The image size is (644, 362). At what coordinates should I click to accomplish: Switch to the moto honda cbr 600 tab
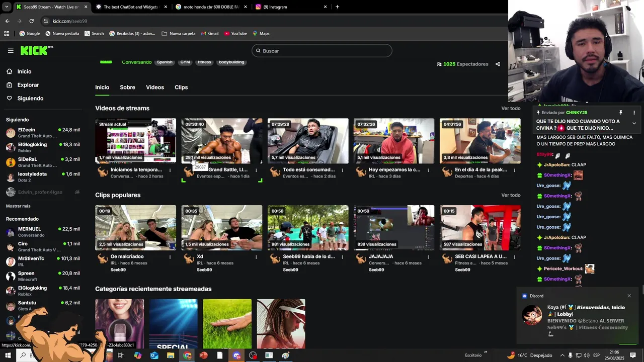[x=211, y=7]
